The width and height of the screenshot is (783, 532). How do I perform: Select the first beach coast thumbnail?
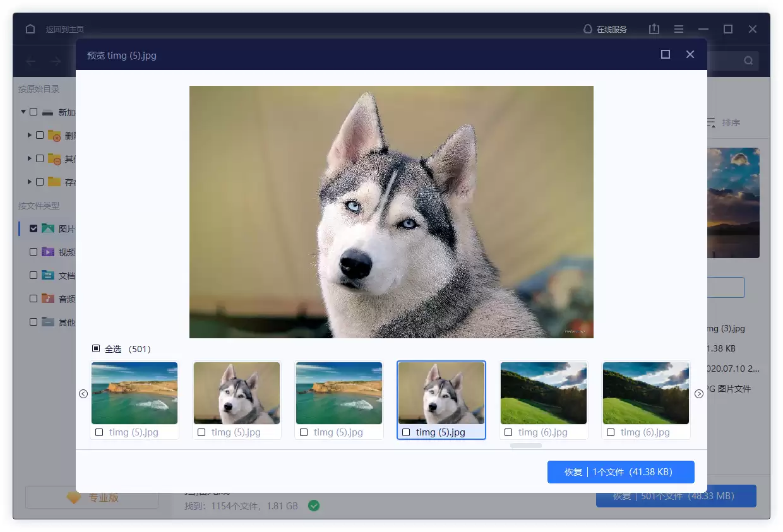tap(134, 393)
